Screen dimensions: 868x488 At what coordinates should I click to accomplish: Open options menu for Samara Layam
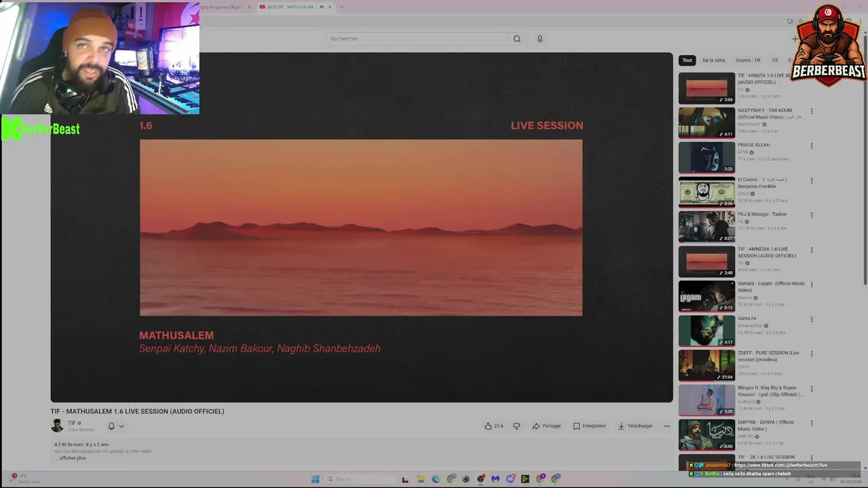pos(811,285)
